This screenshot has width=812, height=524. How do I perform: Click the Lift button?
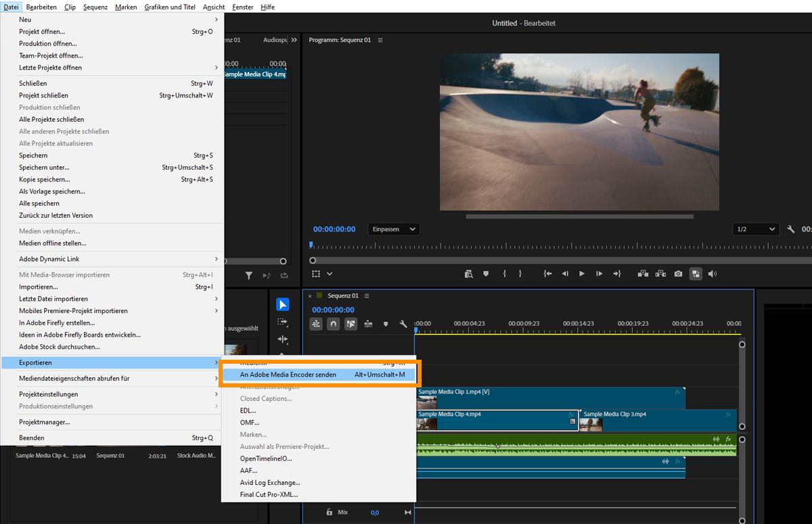(643, 274)
